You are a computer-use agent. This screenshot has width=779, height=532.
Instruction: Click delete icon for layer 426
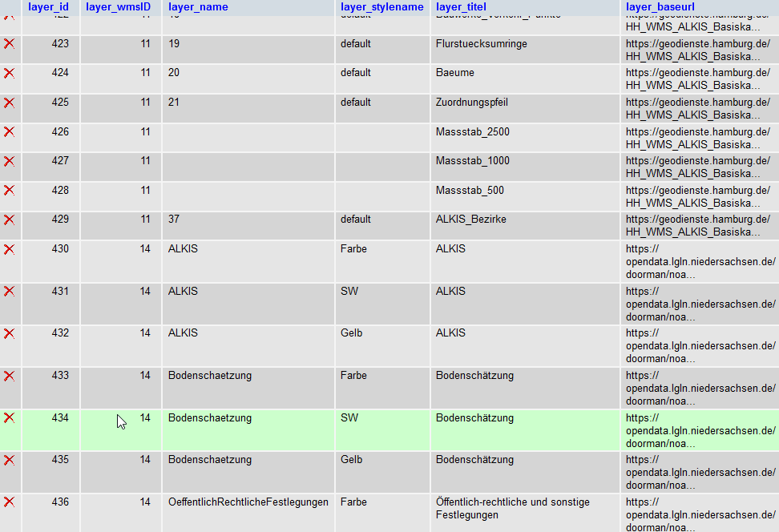(x=9, y=132)
